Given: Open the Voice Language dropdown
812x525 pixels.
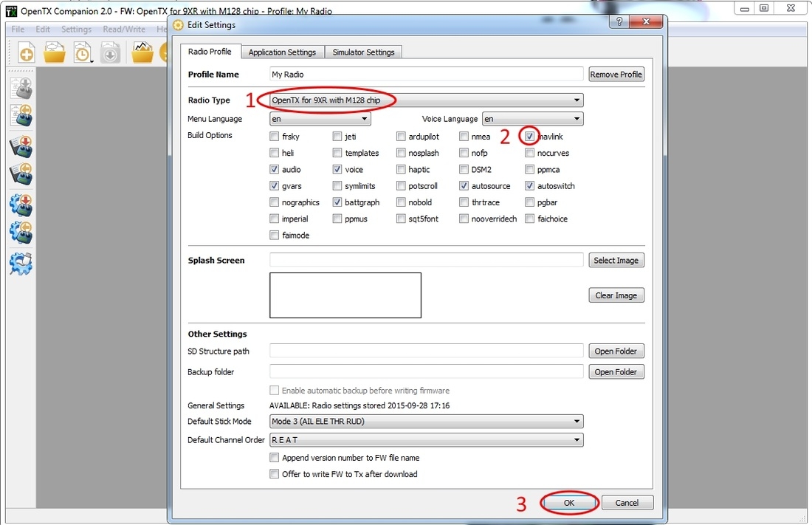Looking at the screenshot, I should click(x=532, y=119).
